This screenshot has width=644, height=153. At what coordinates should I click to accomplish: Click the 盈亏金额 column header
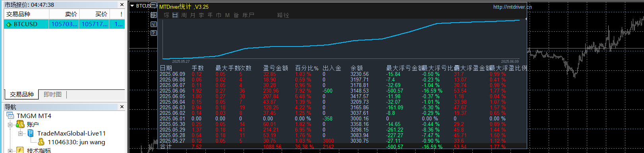276,68
